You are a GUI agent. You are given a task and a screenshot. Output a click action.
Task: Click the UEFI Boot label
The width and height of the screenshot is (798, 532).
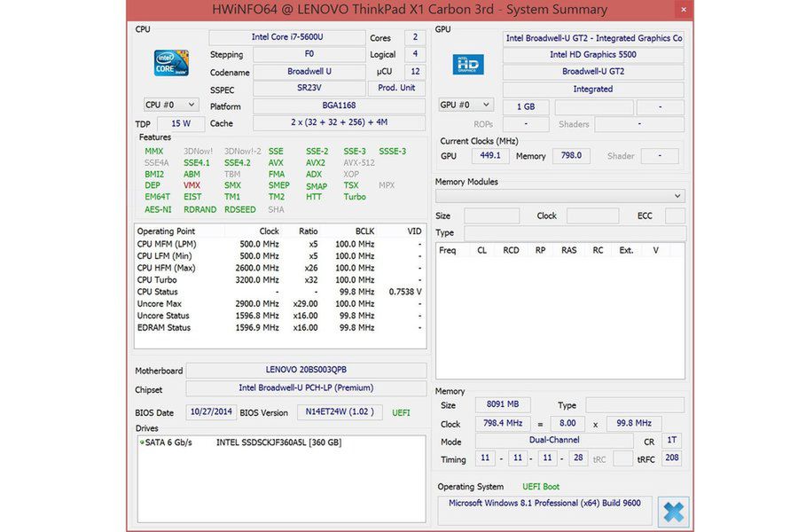pos(541,487)
